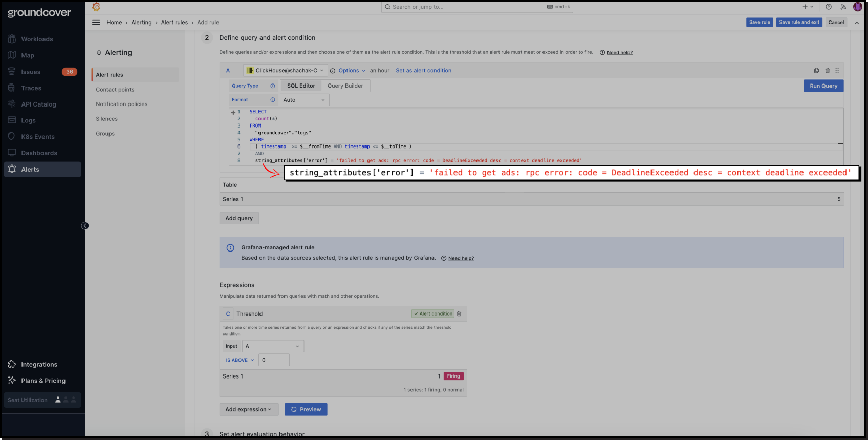
Task: Open Contact points in Alerting menu
Action: (115, 90)
